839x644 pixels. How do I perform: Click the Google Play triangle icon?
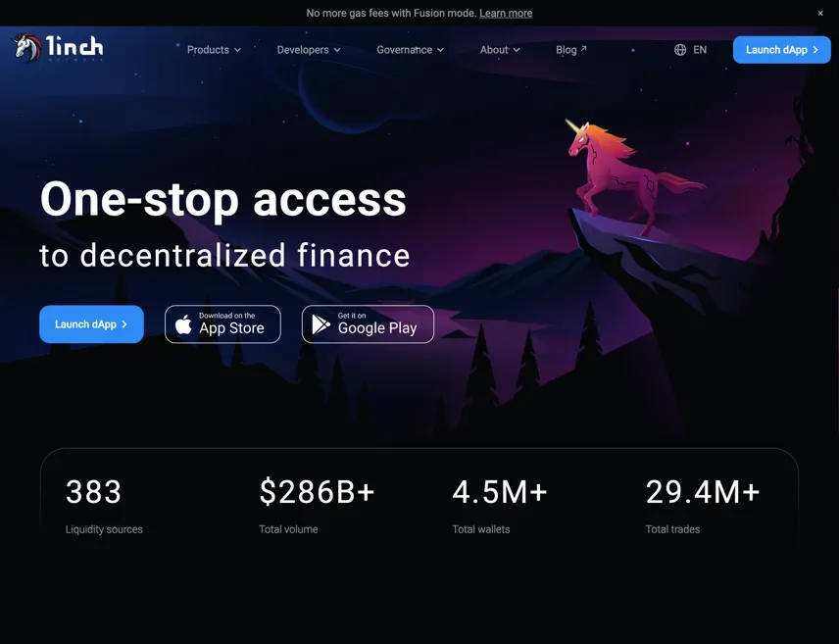click(321, 324)
